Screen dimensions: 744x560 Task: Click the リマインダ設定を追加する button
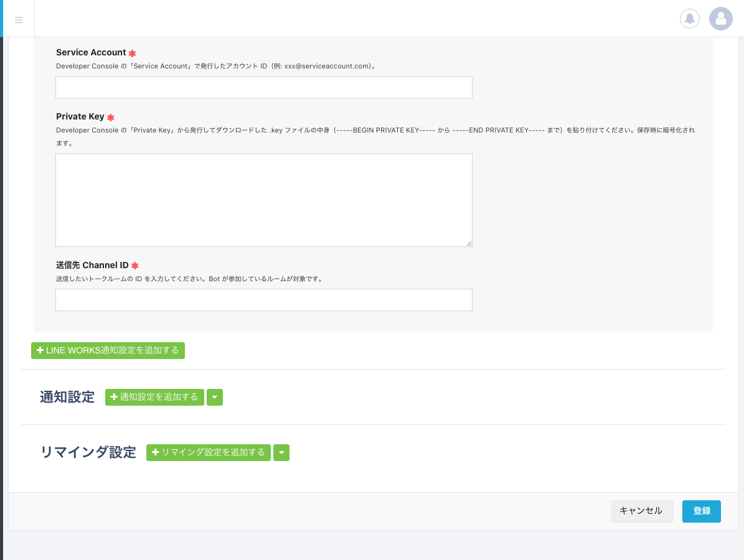click(x=209, y=452)
